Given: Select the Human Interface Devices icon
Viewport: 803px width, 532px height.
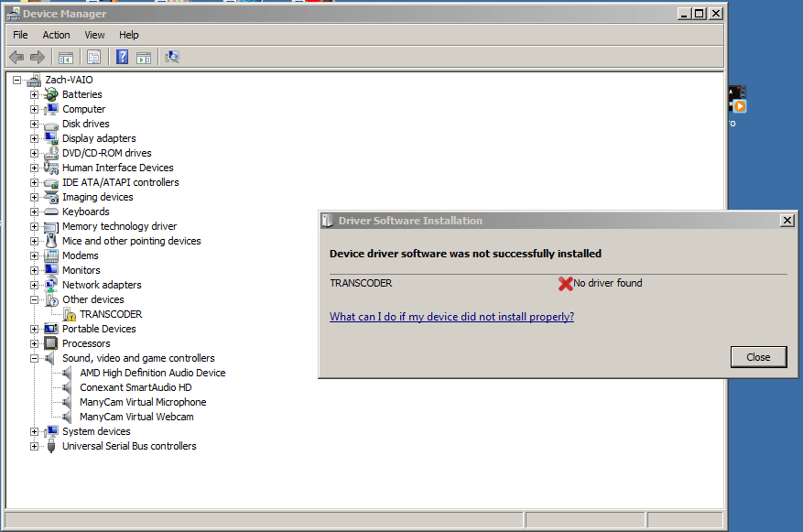Looking at the screenshot, I should [x=51, y=168].
